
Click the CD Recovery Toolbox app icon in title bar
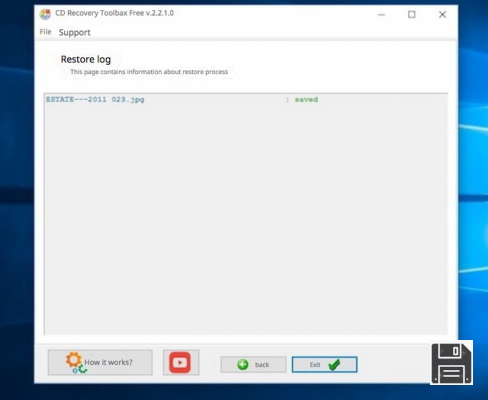pos(45,14)
